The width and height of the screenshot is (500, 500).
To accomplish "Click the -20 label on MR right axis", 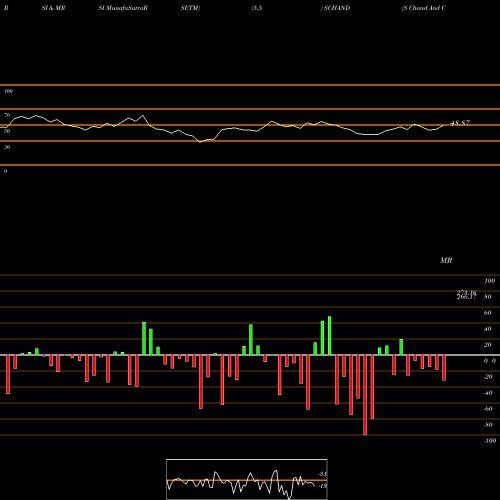I will (488, 377).
